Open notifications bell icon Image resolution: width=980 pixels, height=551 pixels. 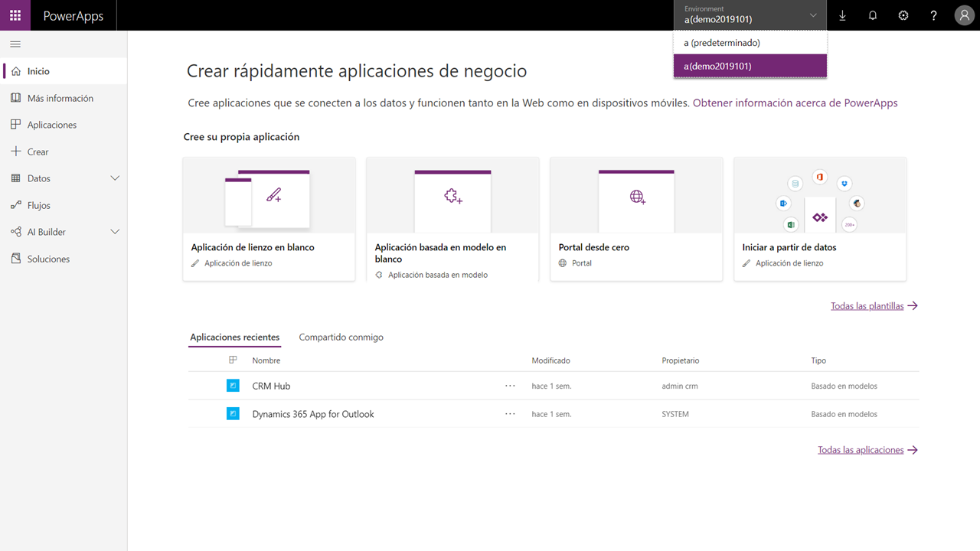(873, 15)
